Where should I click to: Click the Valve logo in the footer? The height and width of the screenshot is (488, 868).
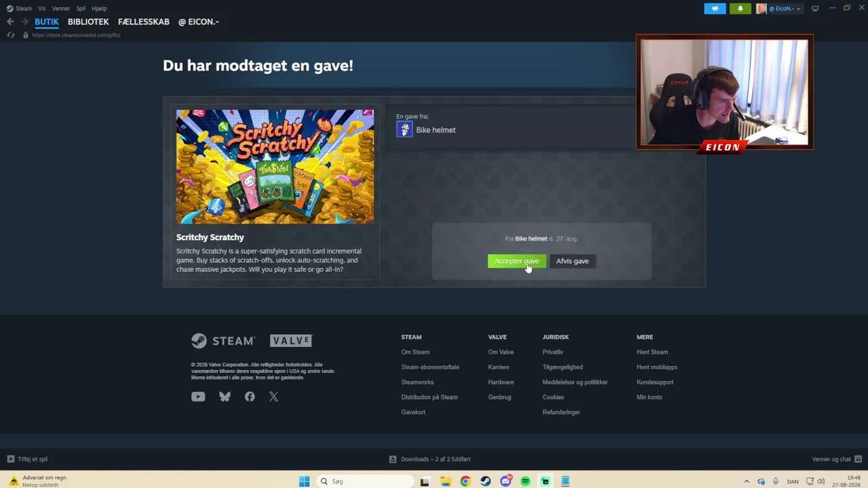coord(291,340)
